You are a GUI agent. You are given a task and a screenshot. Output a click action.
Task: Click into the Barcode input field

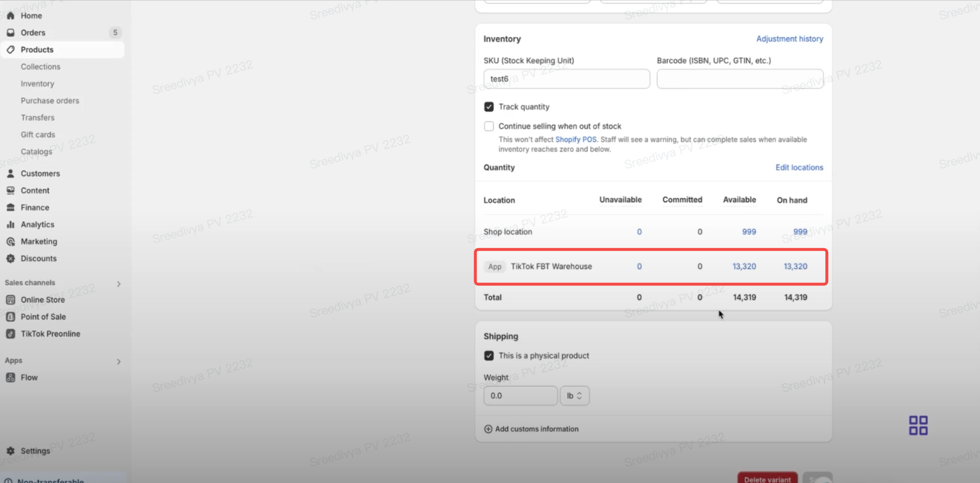pos(740,79)
